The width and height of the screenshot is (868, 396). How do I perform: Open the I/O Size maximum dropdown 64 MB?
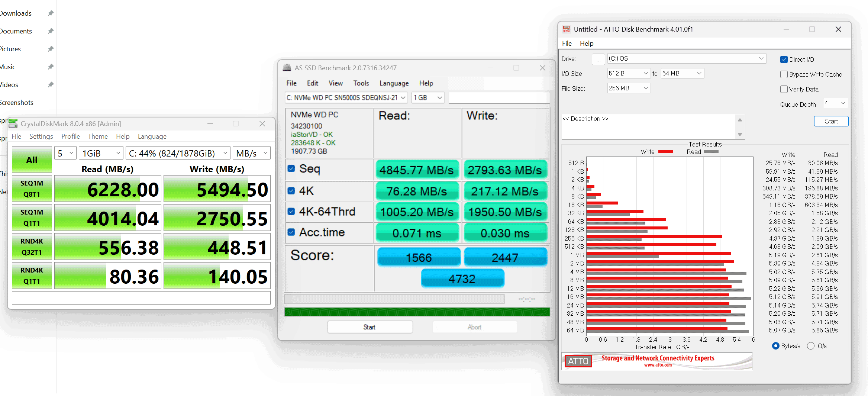pyautogui.click(x=682, y=73)
